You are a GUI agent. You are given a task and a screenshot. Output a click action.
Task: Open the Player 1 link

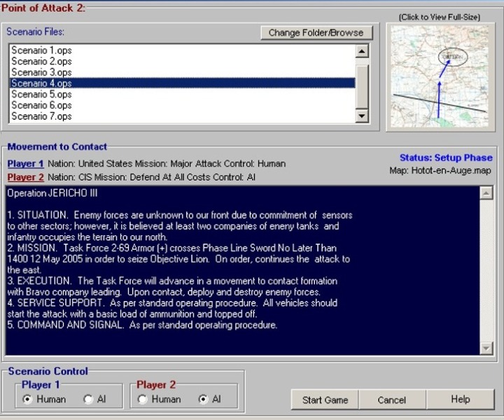coord(26,164)
